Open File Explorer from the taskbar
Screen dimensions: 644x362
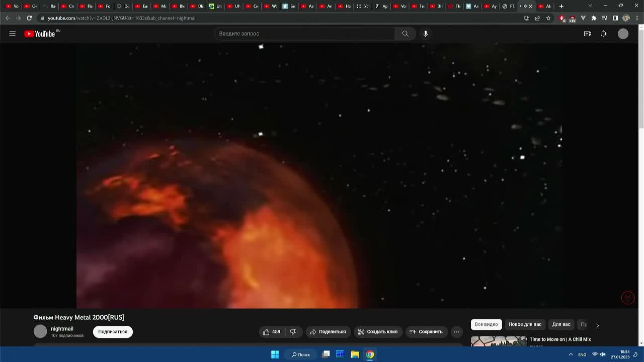tap(355, 354)
